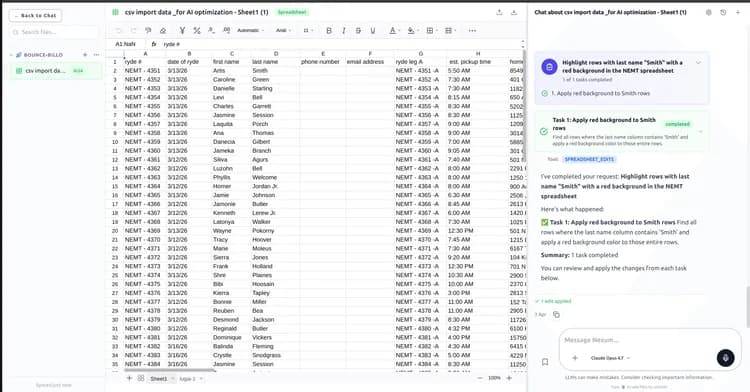The image size is (750, 392).
Task: Open the Automatic number format dropdown
Action: pos(251,31)
